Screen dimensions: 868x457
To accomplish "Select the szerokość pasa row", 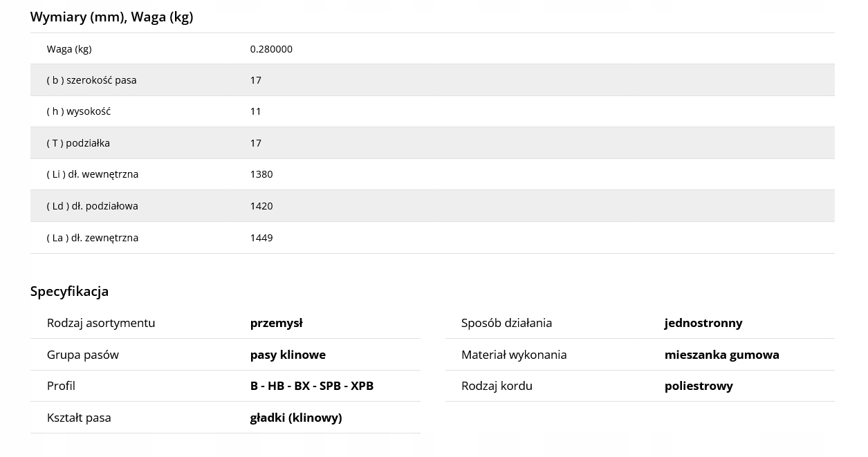I will [x=432, y=80].
